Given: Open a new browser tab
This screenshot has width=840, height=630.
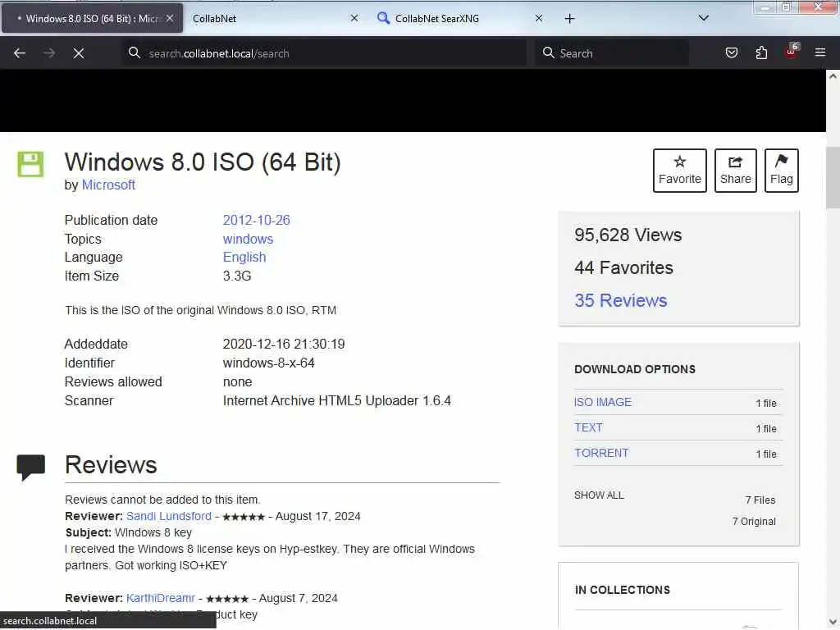Looking at the screenshot, I should [569, 19].
